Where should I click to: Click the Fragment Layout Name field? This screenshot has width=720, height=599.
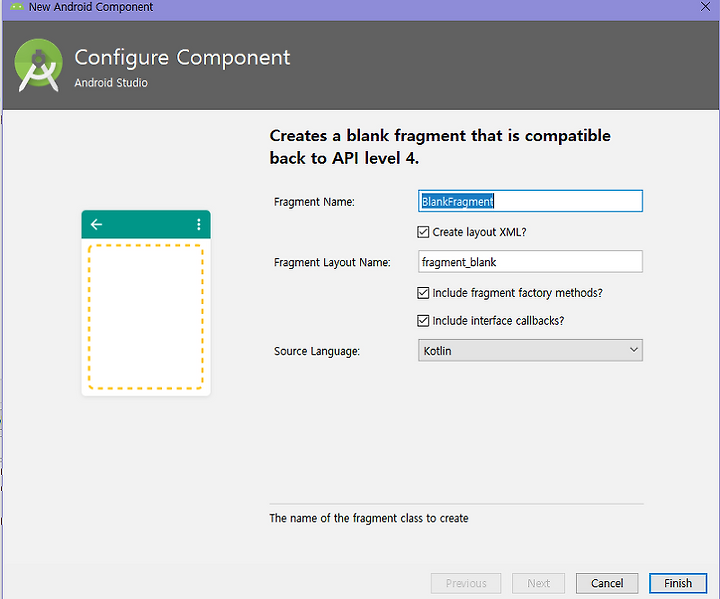pyautogui.click(x=530, y=262)
